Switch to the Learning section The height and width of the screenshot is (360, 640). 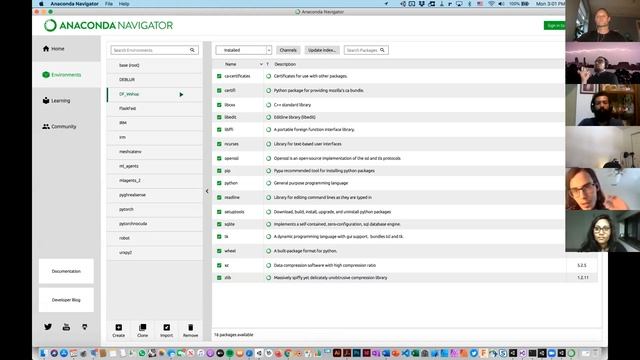(66, 100)
